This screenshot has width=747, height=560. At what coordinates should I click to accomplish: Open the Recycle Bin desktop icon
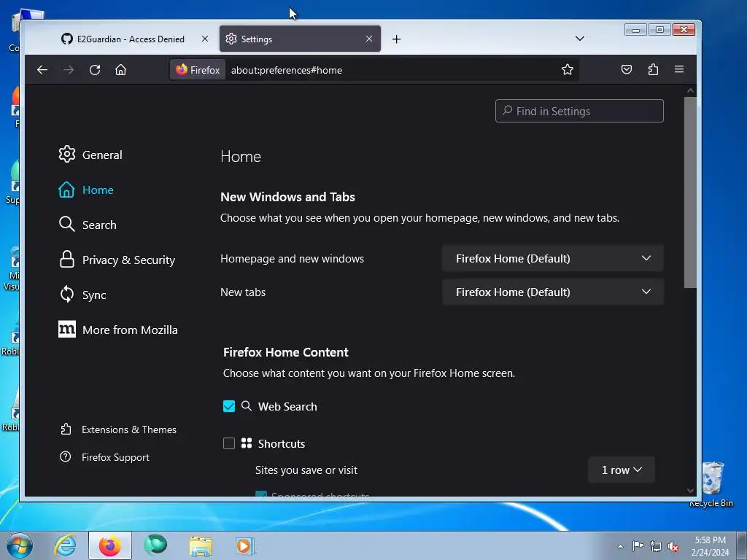(x=711, y=484)
